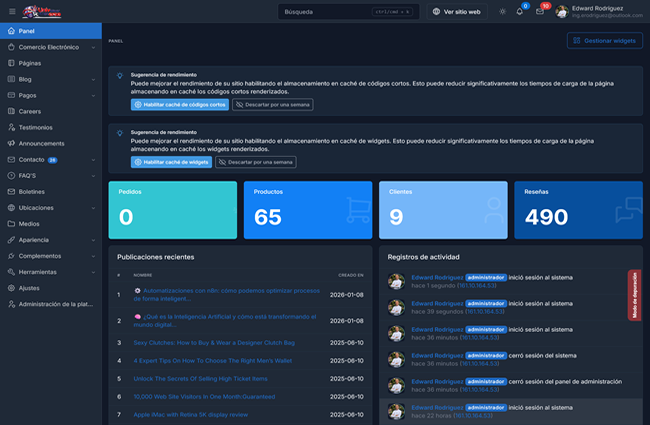This screenshot has height=425, width=650.
Task: Focus the Búsqueda search field
Action: point(348,12)
